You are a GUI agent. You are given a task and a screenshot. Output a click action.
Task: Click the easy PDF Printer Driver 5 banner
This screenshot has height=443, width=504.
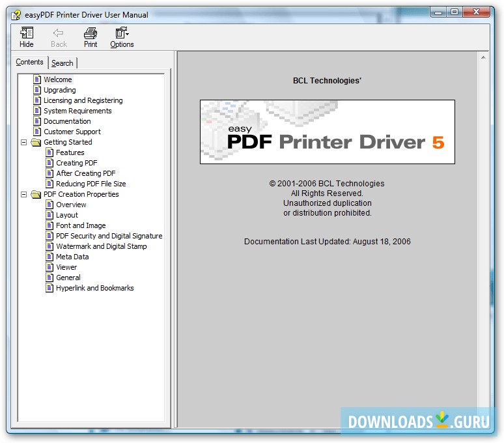pos(328,132)
